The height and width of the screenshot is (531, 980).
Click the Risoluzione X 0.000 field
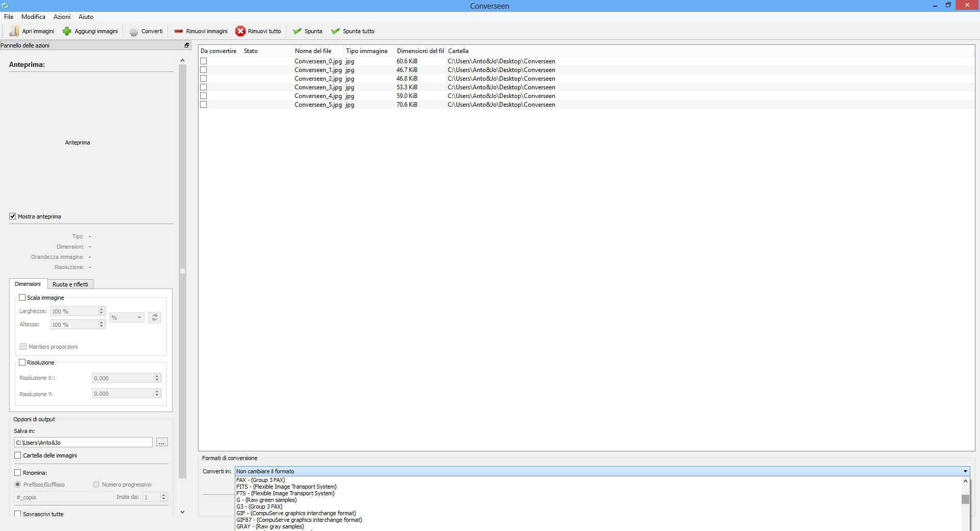(122, 378)
